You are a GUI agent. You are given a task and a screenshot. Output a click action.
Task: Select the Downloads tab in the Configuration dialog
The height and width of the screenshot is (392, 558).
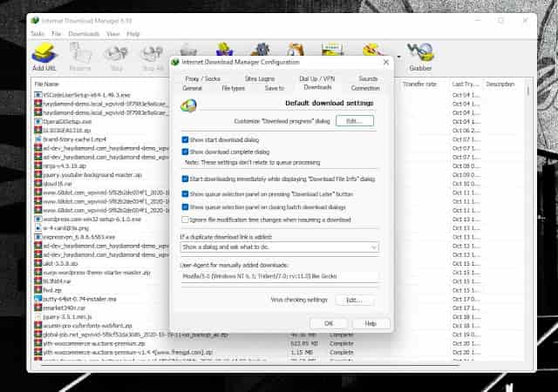(317, 87)
